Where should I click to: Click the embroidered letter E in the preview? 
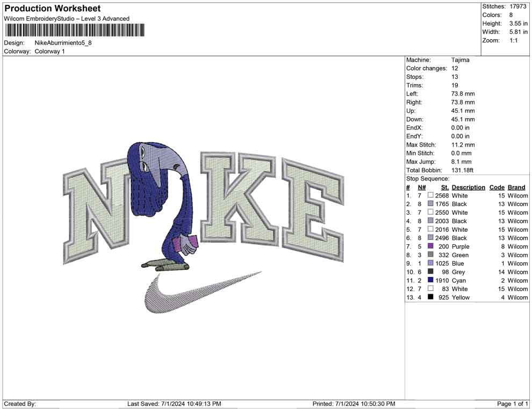tap(312, 210)
